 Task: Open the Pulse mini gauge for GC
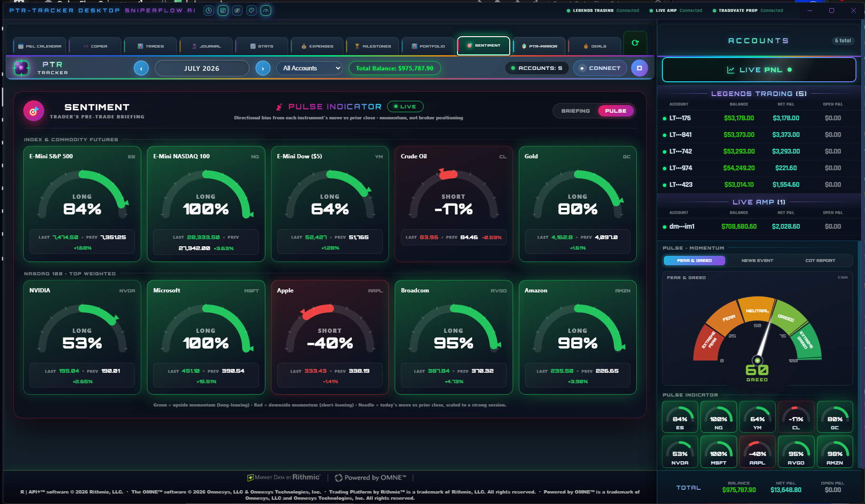pyautogui.click(x=835, y=417)
